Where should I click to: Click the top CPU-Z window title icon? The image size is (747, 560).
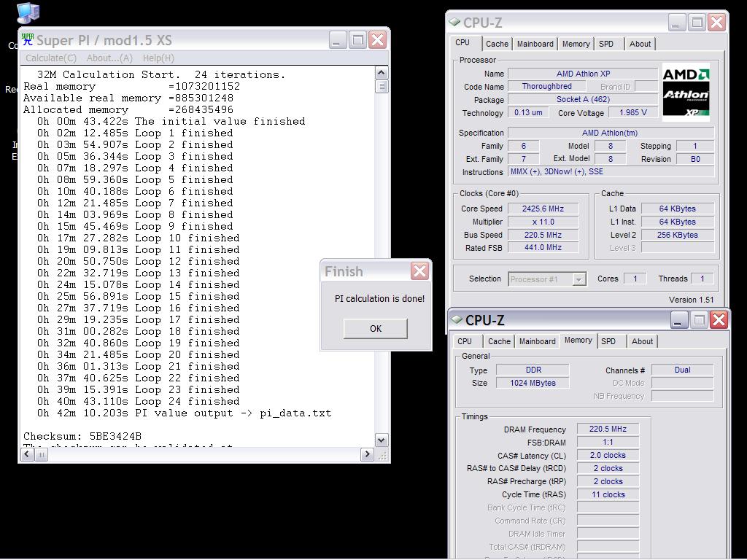point(454,22)
